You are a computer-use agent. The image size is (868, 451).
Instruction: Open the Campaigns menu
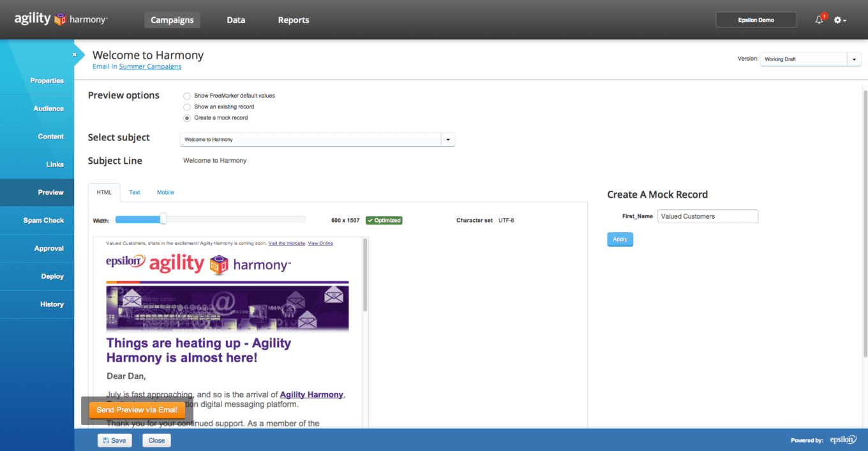point(172,20)
